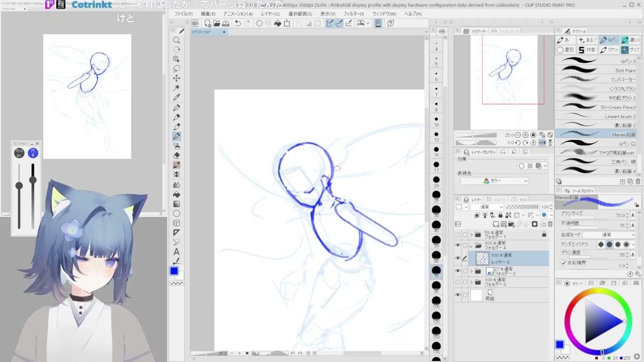
Task: Select the Zoom magnifier tool
Action: coord(177,40)
